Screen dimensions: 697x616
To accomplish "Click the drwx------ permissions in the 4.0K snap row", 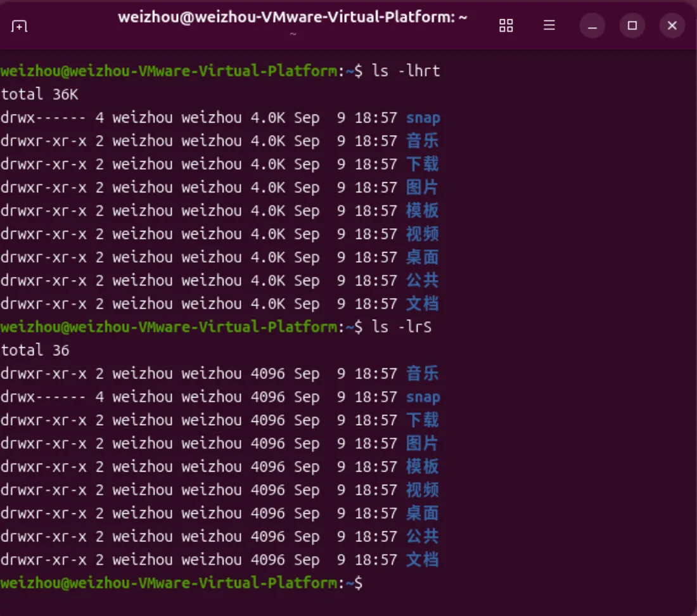I will 43,118.
